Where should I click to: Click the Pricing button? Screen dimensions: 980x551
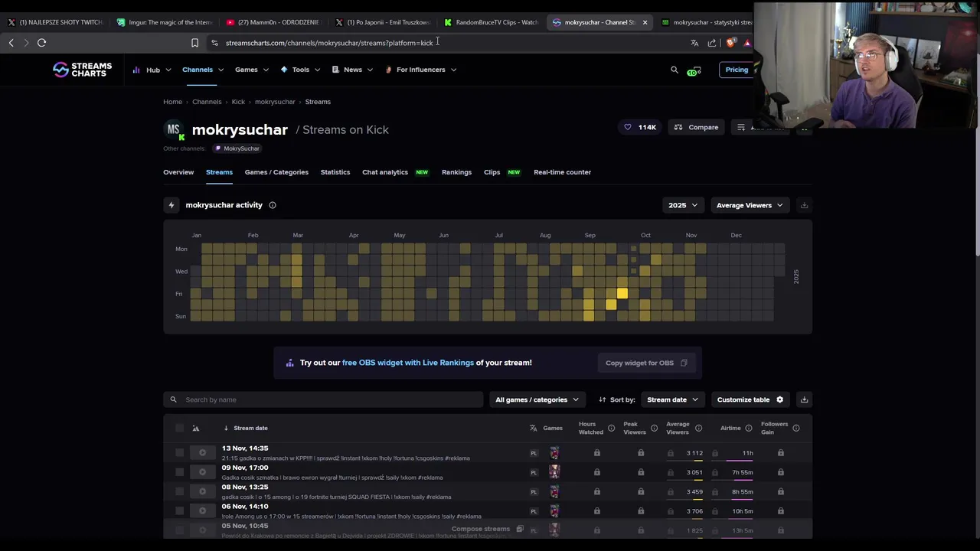tap(737, 70)
